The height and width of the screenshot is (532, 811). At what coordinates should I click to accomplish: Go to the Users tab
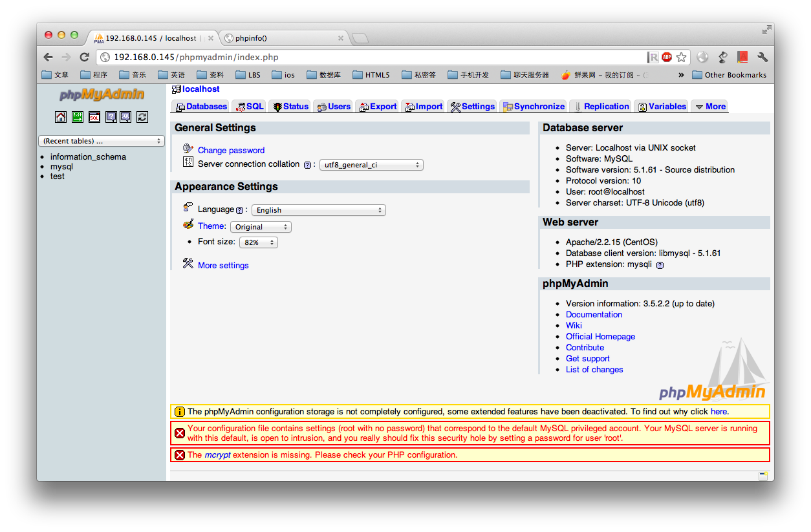coord(333,107)
